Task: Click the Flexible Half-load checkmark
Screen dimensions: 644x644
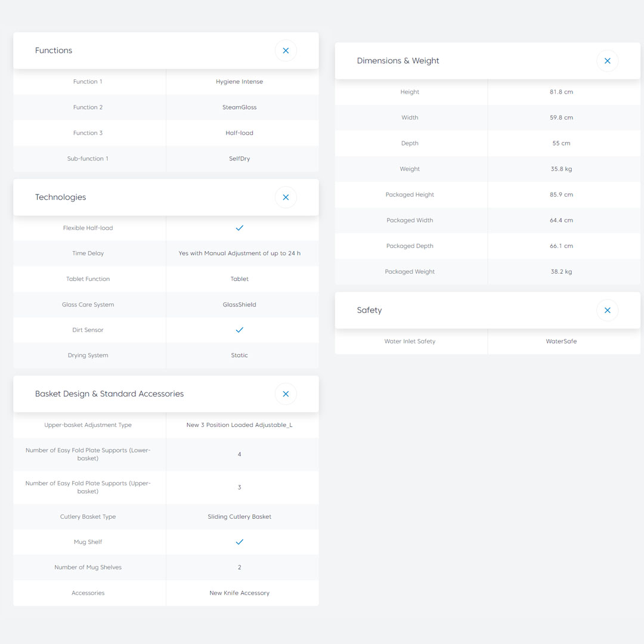Action: (239, 228)
